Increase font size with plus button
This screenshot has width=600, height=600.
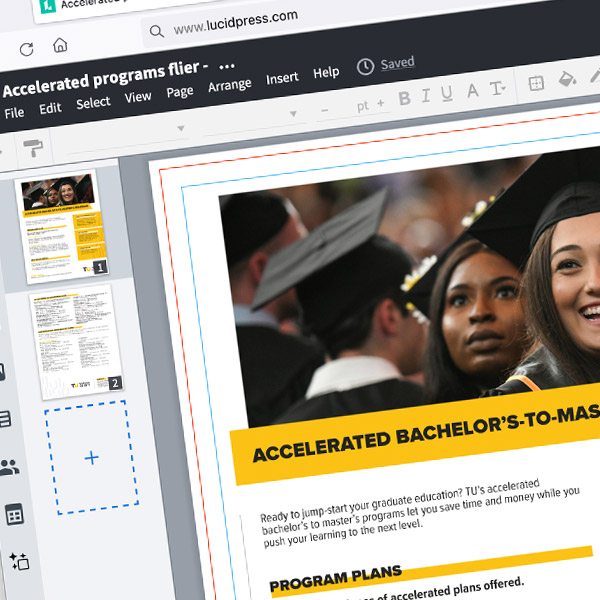click(380, 103)
